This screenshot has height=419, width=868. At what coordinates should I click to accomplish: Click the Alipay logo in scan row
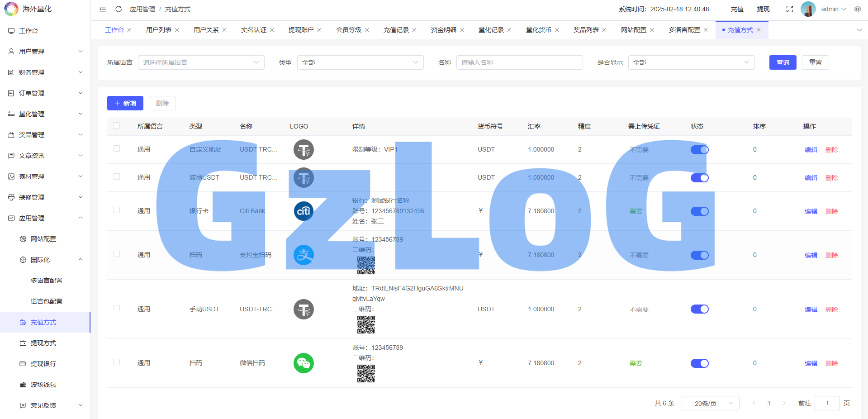click(x=304, y=255)
